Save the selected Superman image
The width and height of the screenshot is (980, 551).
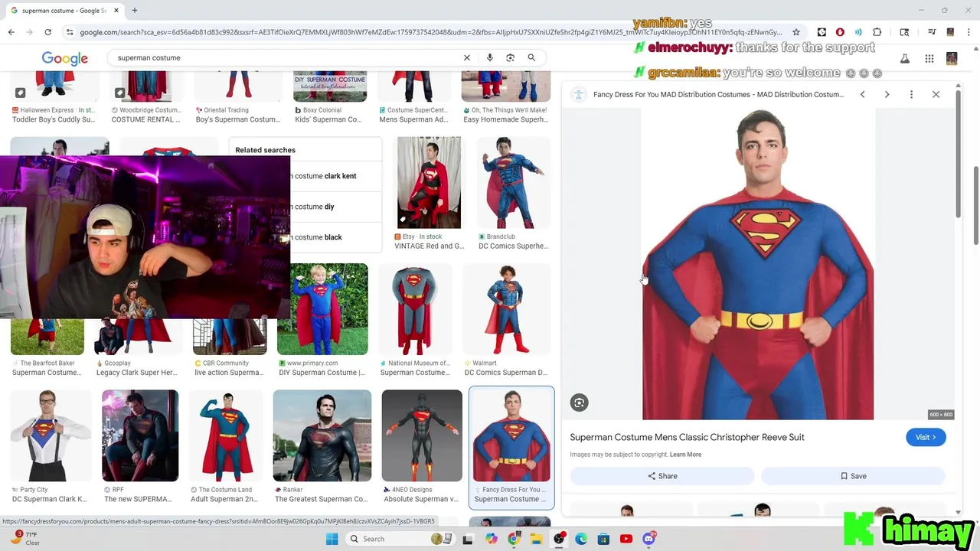(853, 476)
